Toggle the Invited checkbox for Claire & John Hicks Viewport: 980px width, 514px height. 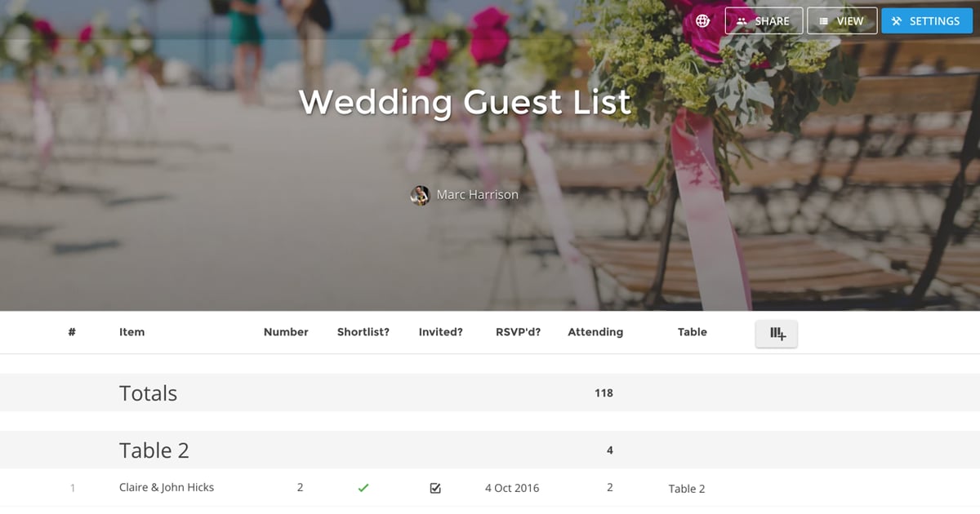[x=435, y=488]
